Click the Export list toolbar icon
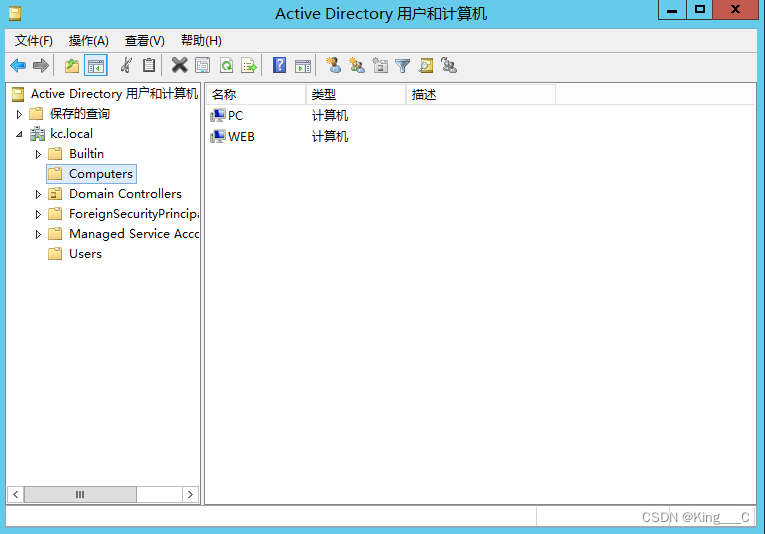Viewport: 765px width, 534px height. click(x=249, y=65)
